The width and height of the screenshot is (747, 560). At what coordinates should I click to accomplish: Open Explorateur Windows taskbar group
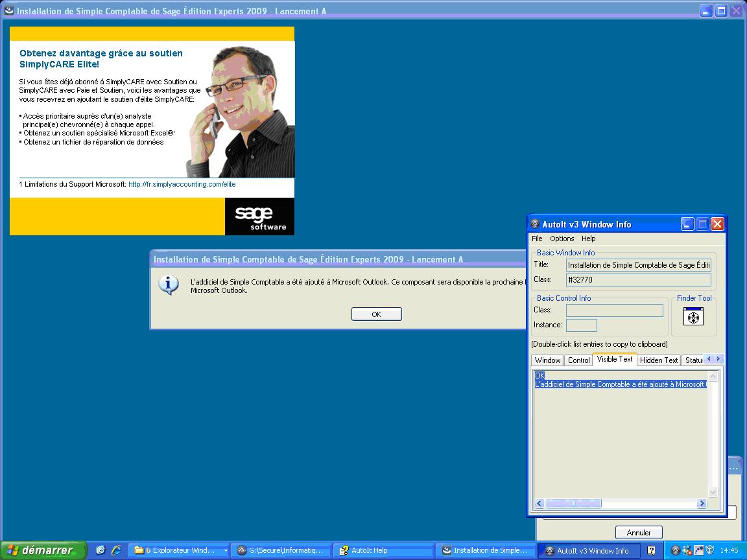[x=179, y=550]
